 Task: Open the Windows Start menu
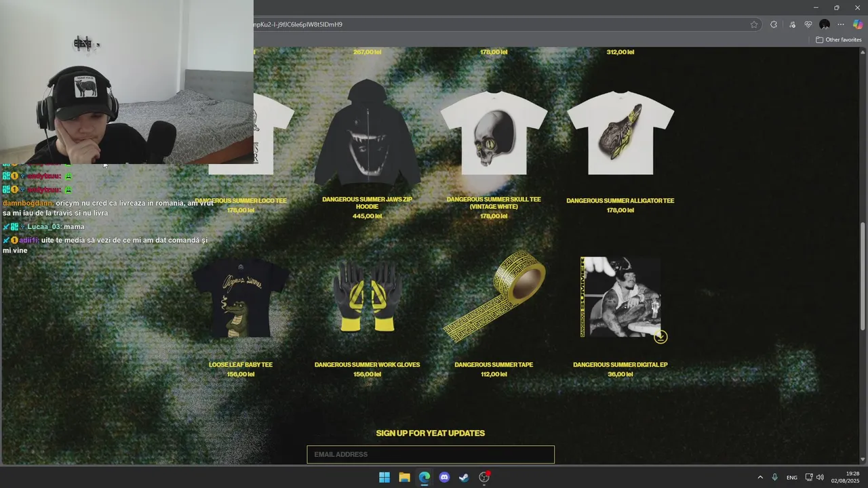[384, 477]
